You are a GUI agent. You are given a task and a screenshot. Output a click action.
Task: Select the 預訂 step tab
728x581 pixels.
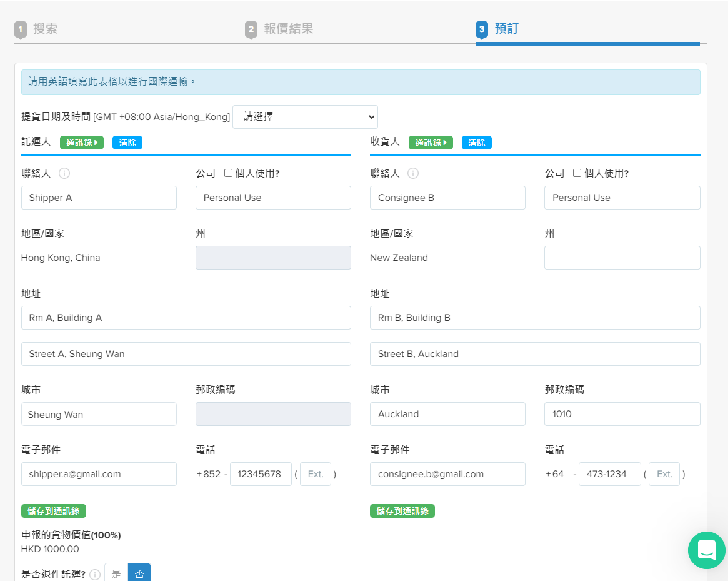[x=507, y=29]
